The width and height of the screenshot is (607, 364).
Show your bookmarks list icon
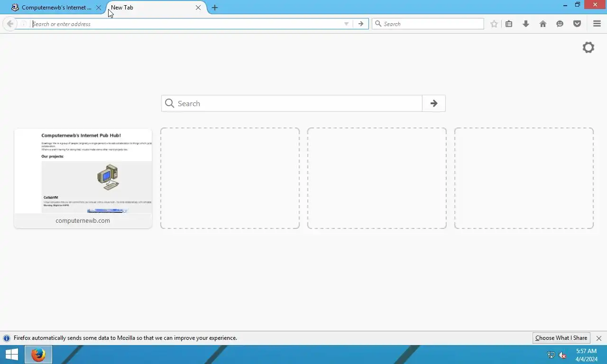pyautogui.click(x=509, y=24)
